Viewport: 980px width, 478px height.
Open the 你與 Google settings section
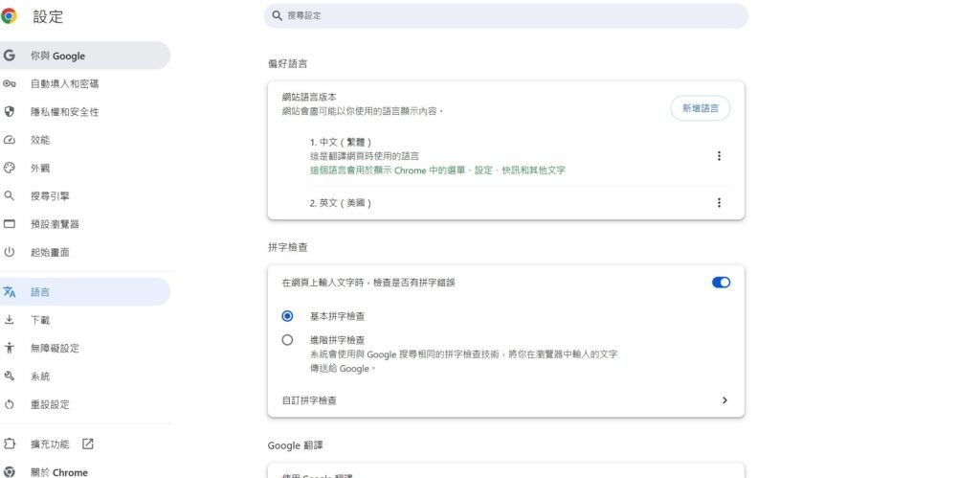click(85, 56)
